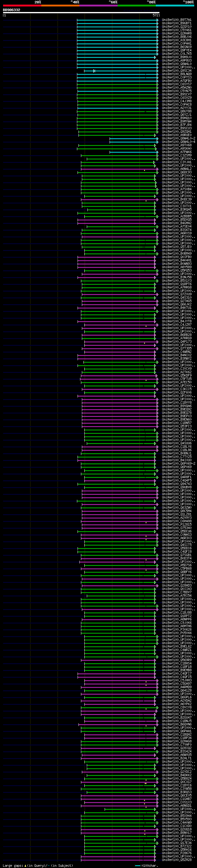Select hit UniRef100_Q6DC93
The height and width of the screenshot is (868, 197).
tap(176, 172)
